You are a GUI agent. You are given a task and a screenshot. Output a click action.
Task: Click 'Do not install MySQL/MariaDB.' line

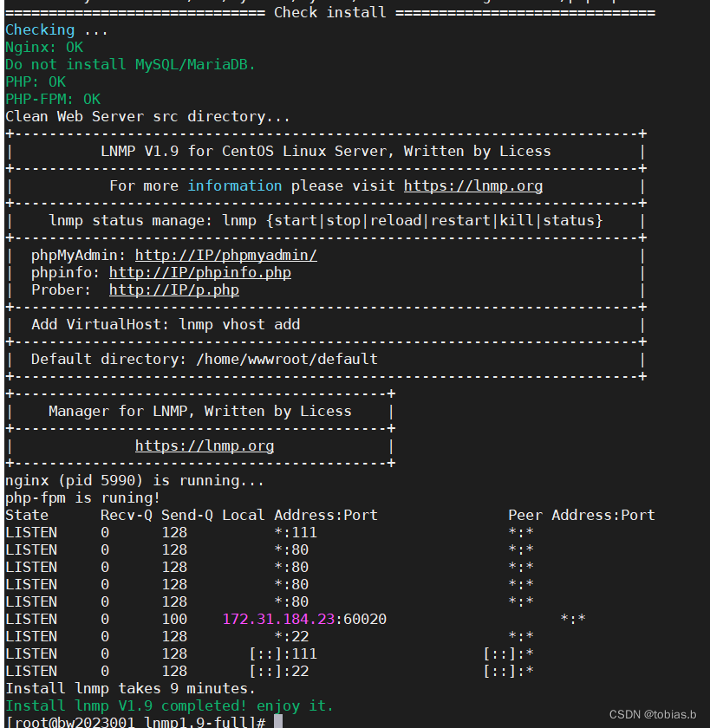[x=131, y=64]
